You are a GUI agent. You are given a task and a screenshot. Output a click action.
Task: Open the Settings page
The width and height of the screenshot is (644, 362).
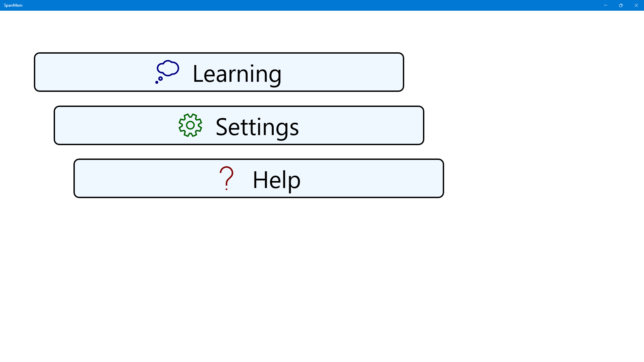(x=239, y=125)
